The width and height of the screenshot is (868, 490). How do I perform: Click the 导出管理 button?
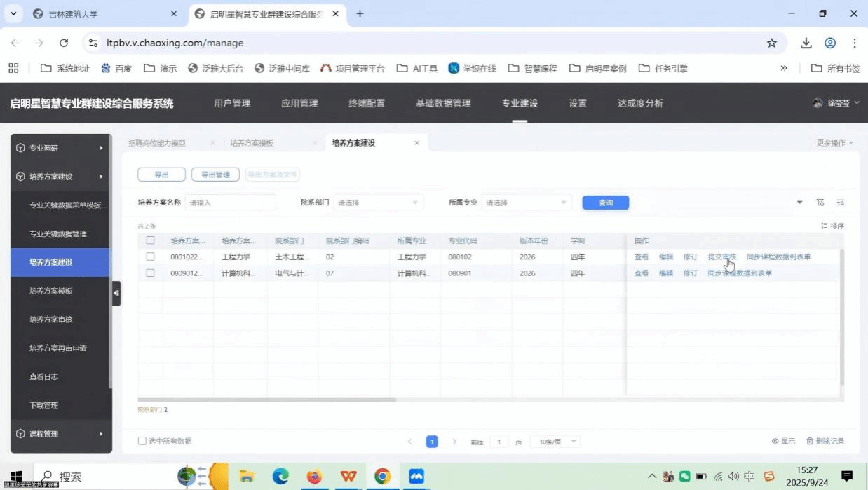point(215,175)
